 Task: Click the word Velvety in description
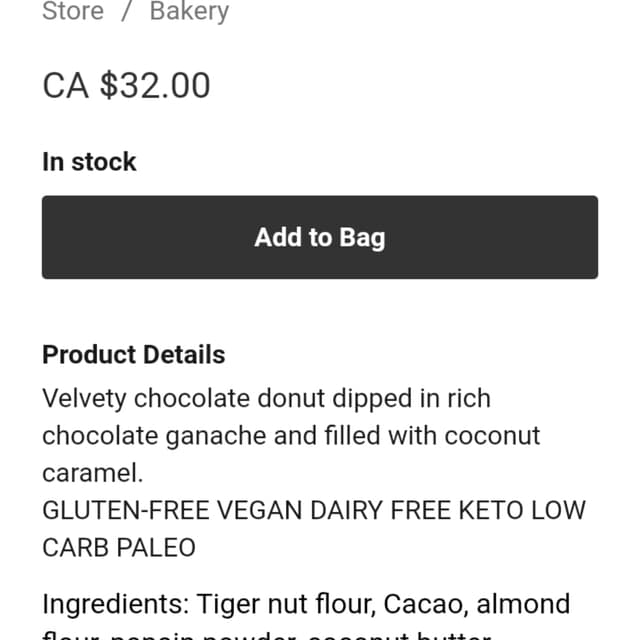pos(84,399)
